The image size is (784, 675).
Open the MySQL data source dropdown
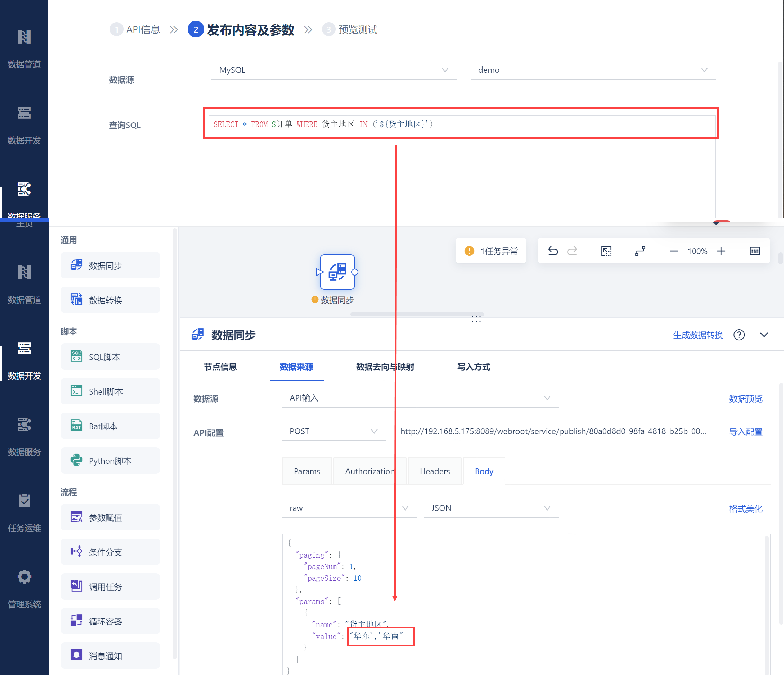tap(334, 70)
